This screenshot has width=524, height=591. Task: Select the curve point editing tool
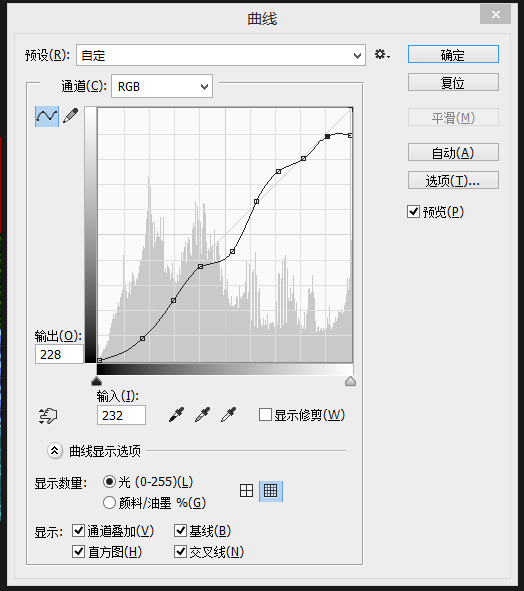(47, 116)
